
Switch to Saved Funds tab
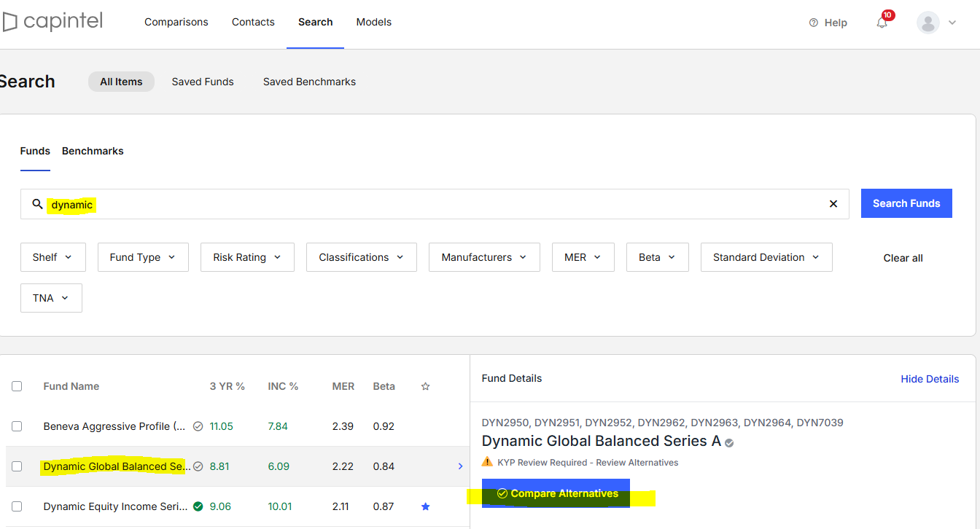203,82
